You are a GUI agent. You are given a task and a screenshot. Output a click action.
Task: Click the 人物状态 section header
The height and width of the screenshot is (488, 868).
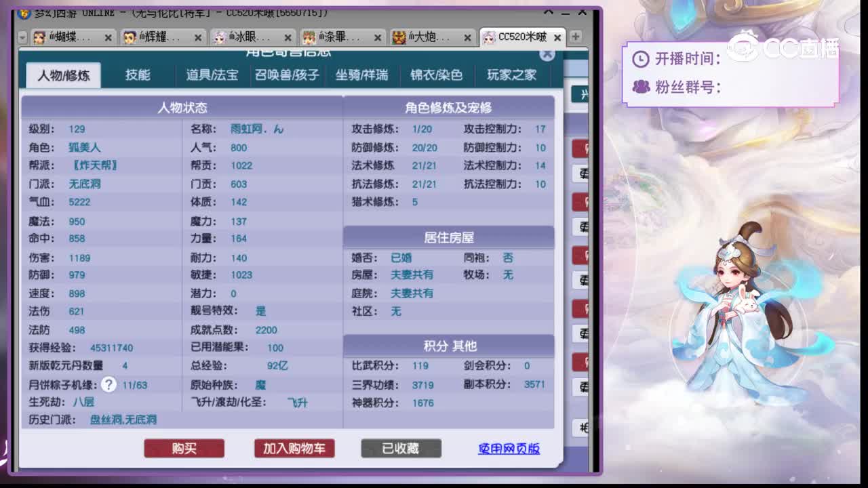pos(182,107)
